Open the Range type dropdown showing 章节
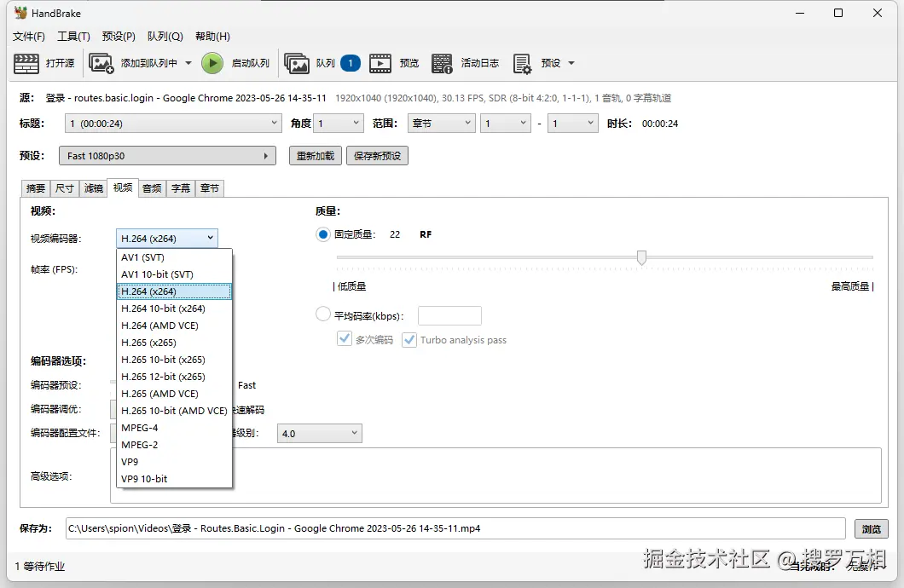904x588 pixels. 441,124
